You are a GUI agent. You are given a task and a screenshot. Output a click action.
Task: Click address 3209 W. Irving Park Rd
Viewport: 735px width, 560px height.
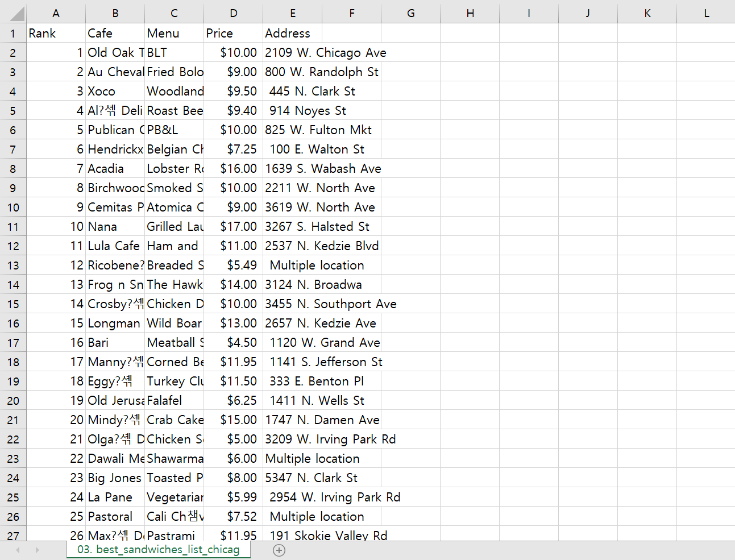pyautogui.click(x=330, y=439)
